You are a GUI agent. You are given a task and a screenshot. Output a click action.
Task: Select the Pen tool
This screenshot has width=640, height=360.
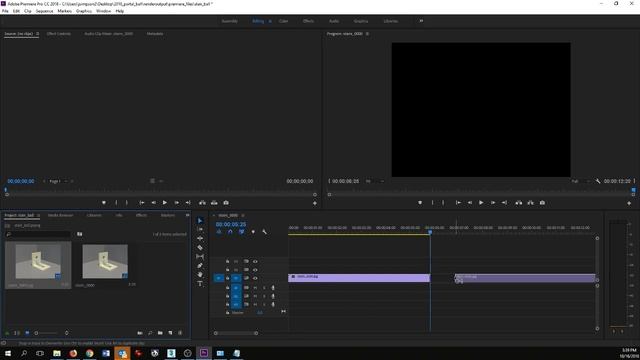coord(200,265)
